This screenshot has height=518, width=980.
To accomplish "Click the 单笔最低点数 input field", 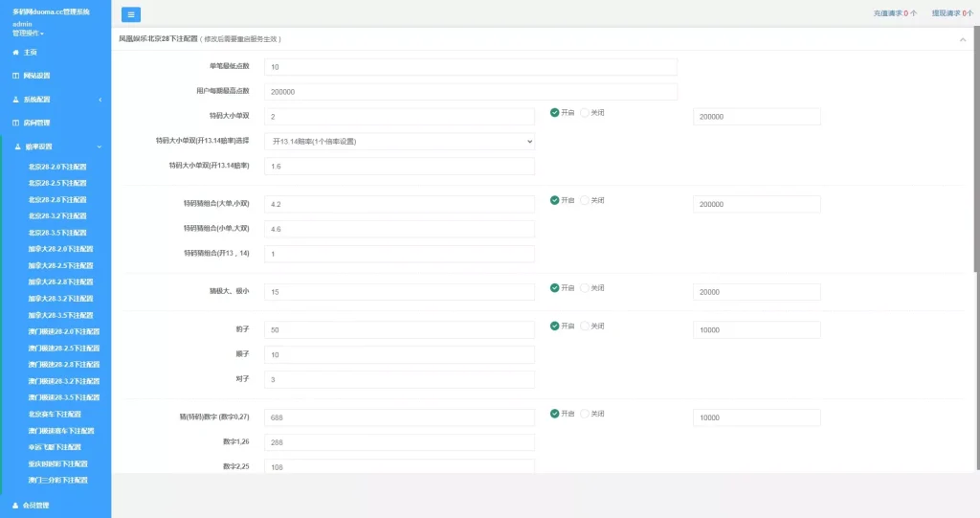I will pos(470,67).
